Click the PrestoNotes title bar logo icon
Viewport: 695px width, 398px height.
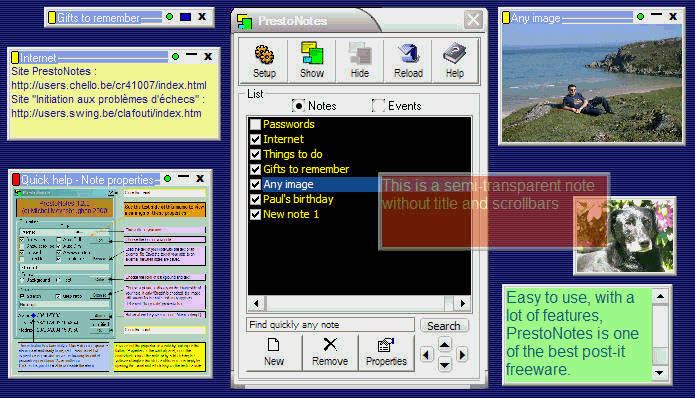click(244, 21)
